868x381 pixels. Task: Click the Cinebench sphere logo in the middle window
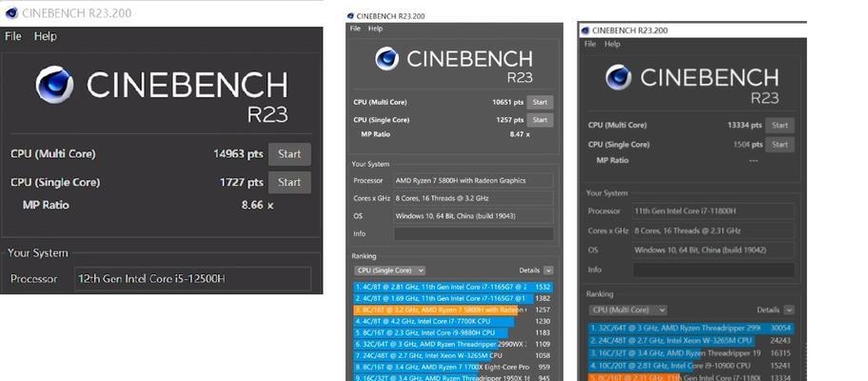pos(386,59)
